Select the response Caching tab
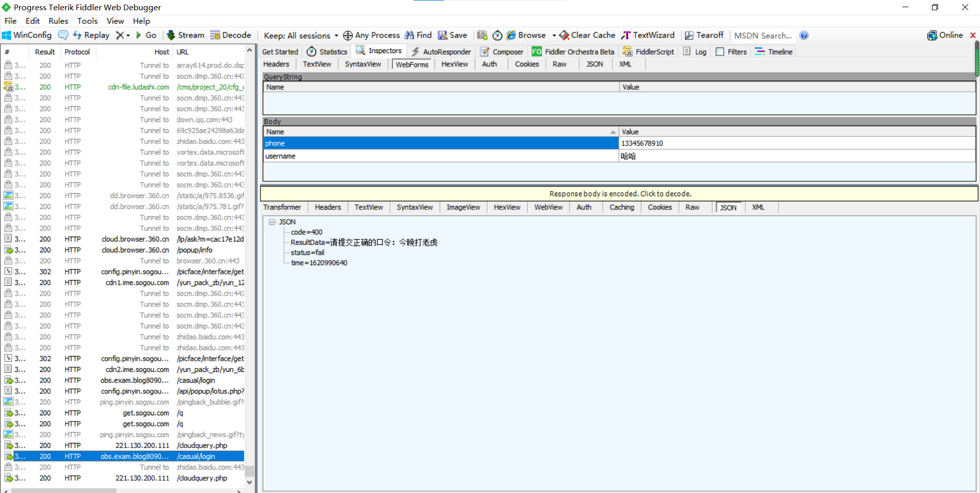The width and height of the screenshot is (980, 493). (x=622, y=207)
